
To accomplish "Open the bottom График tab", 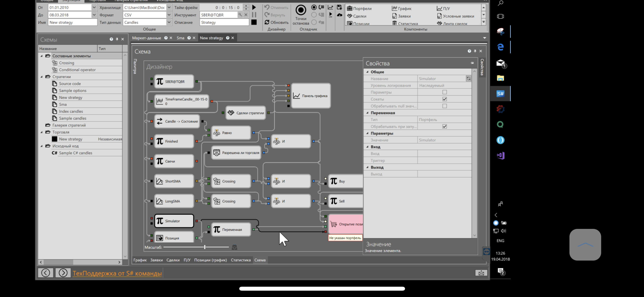I will point(140,260).
